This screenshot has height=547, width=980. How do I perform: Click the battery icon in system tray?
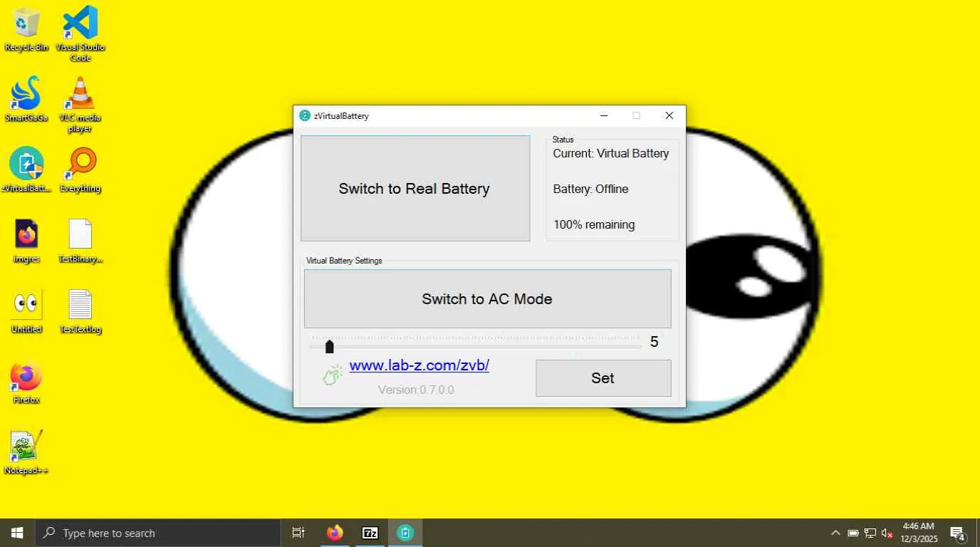[853, 533]
